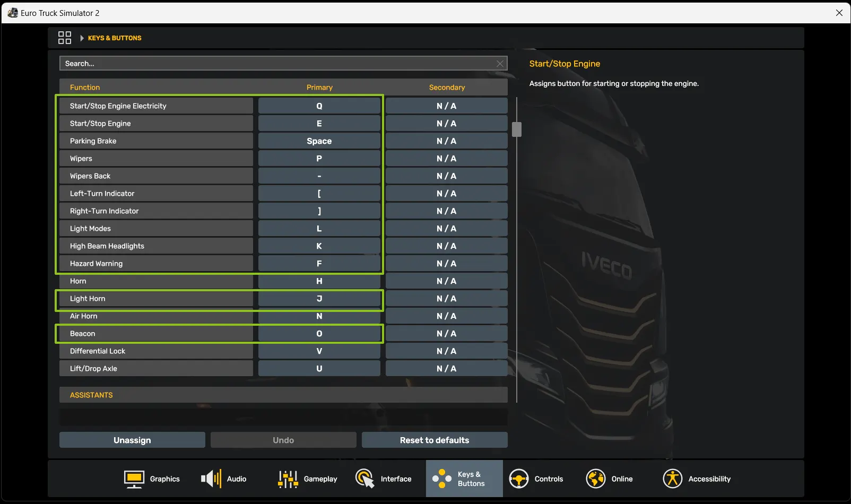The image size is (851, 504).
Task: Click the Controls steering wheel icon
Action: point(519,479)
